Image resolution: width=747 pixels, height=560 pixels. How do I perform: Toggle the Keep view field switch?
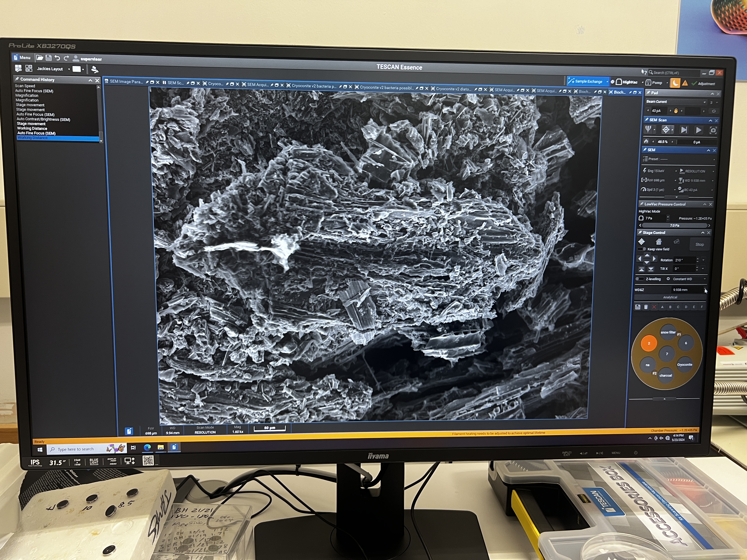click(x=642, y=249)
